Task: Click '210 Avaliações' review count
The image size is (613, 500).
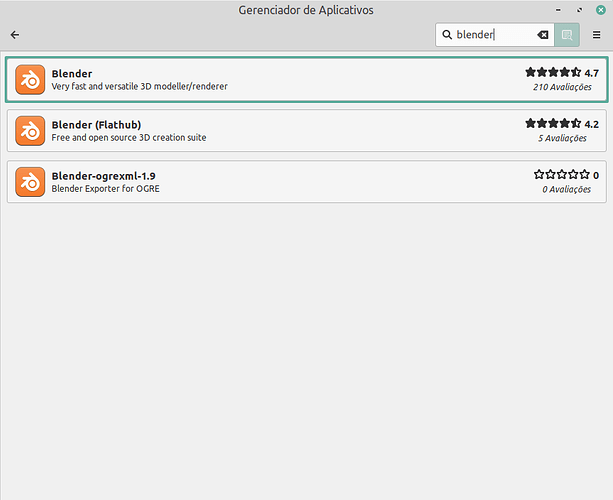Action: pos(562,87)
